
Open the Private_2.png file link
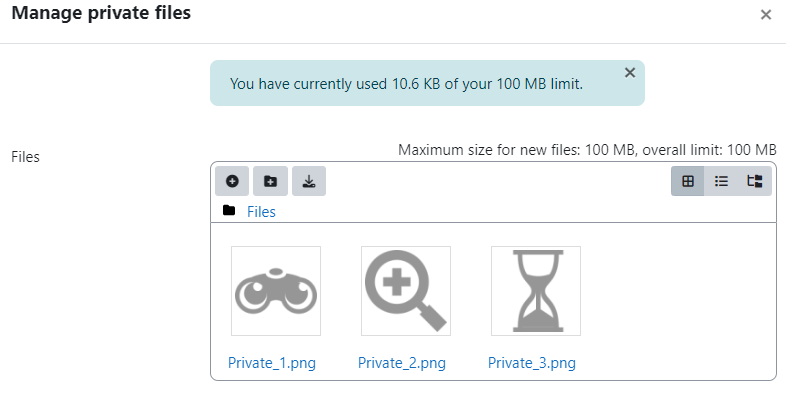(402, 362)
